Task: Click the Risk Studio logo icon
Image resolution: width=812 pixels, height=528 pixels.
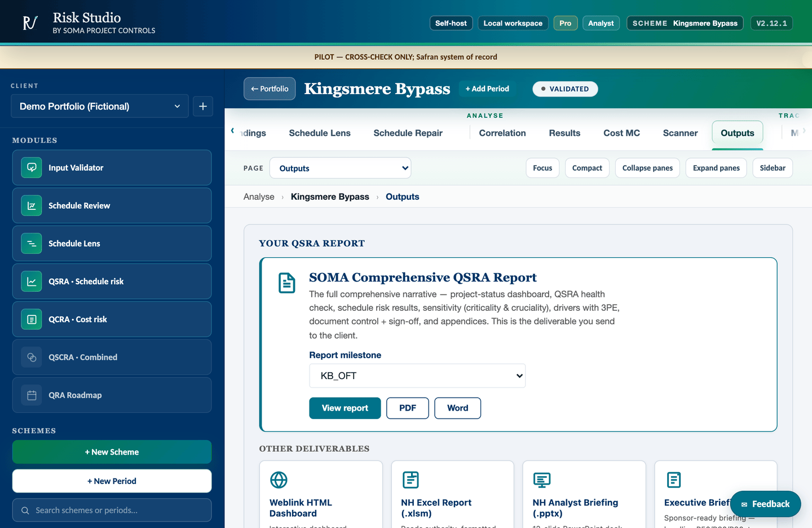Action: pos(30,23)
